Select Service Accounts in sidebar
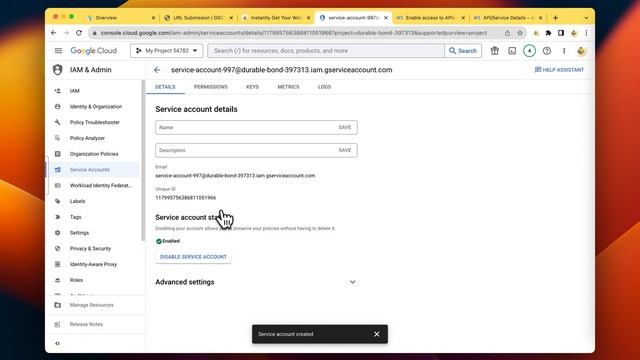This screenshot has width=640, height=360. coord(94,170)
